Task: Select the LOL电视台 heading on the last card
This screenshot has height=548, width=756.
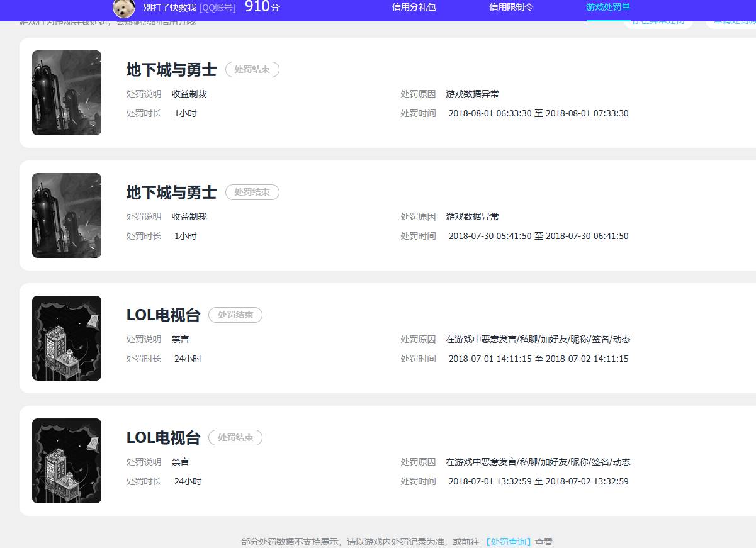Action: [162, 437]
